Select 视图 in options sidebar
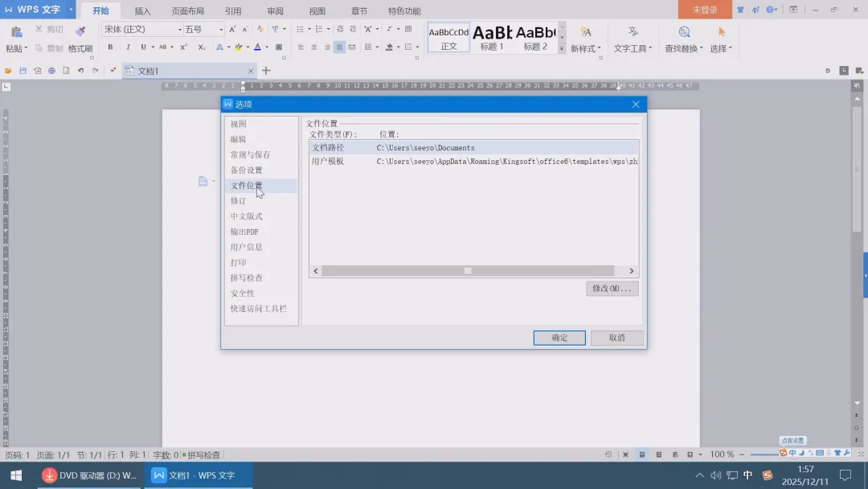 coord(261,124)
